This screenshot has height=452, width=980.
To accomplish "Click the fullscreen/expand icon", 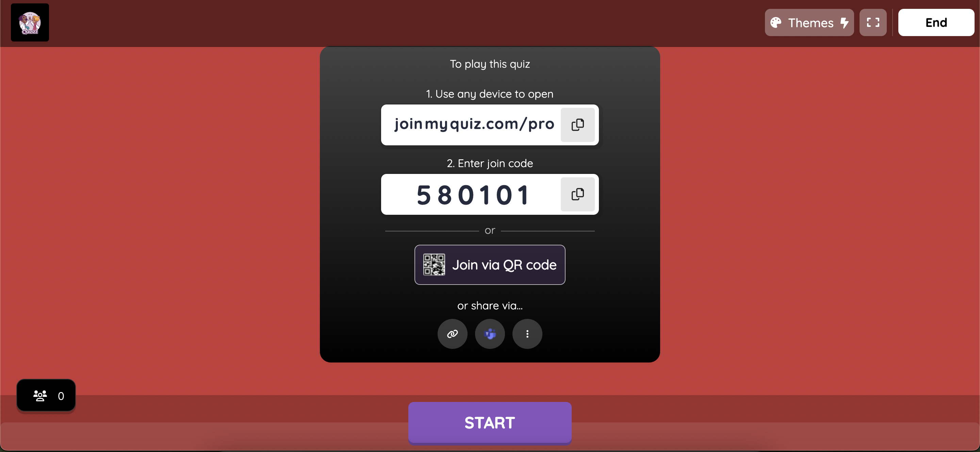I will [873, 22].
